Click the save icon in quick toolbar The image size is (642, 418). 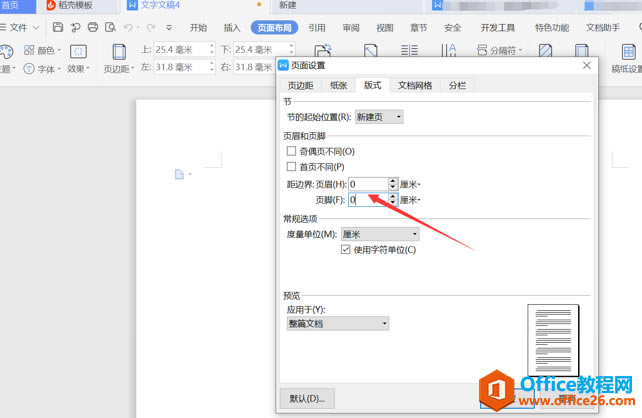pos(59,27)
